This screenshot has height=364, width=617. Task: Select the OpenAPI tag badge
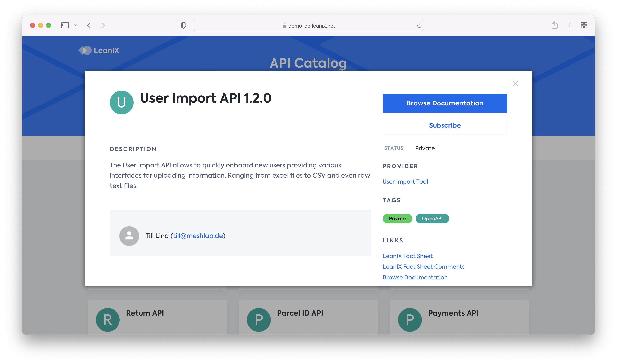tap(432, 218)
